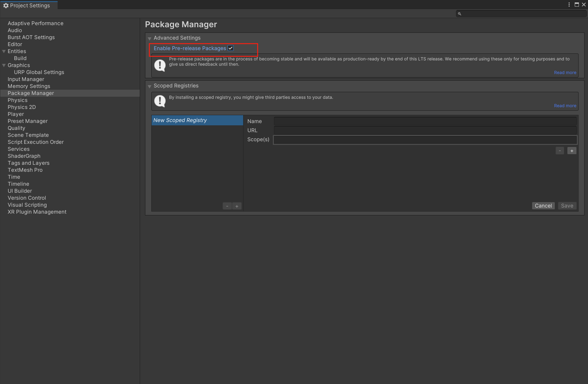This screenshot has width=588, height=384.
Task: Open Version Control settings
Action: click(x=27, y=198)
